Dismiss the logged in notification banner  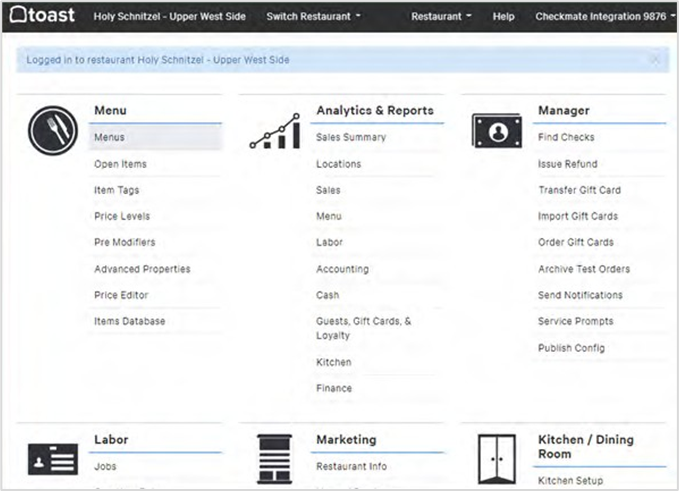[x=655, y=60]
